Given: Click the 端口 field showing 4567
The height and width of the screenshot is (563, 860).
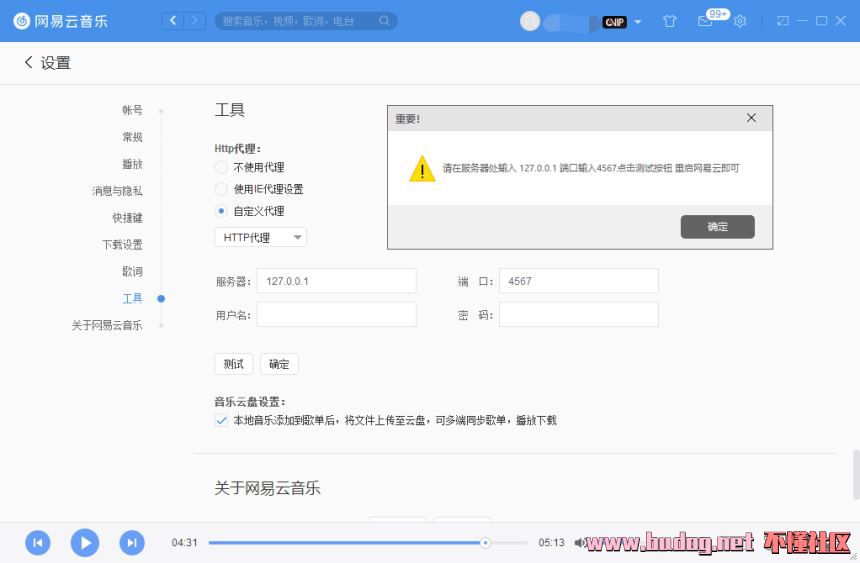Looking at the screenshot, I should tap(579, 281).
